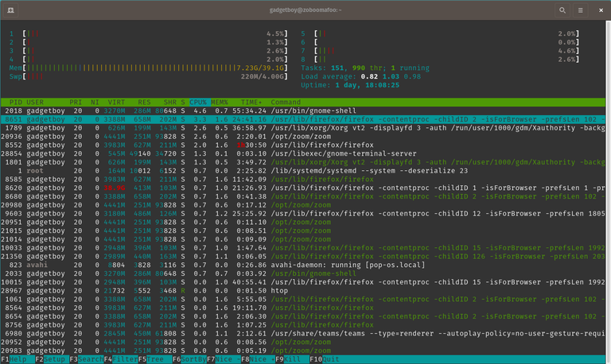Close the terminal window
The image size is (611, 364).
[601, 10]
